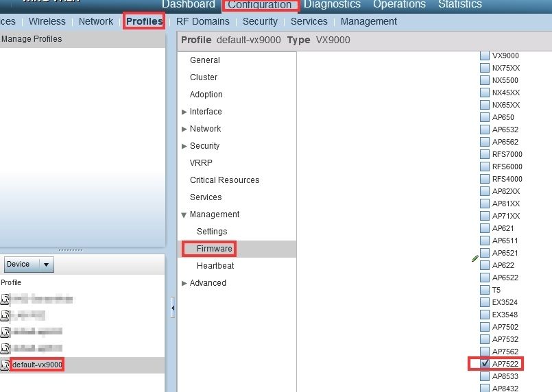
Task: Check the EX3524 checkbox
Action: (x=485, y=302)
